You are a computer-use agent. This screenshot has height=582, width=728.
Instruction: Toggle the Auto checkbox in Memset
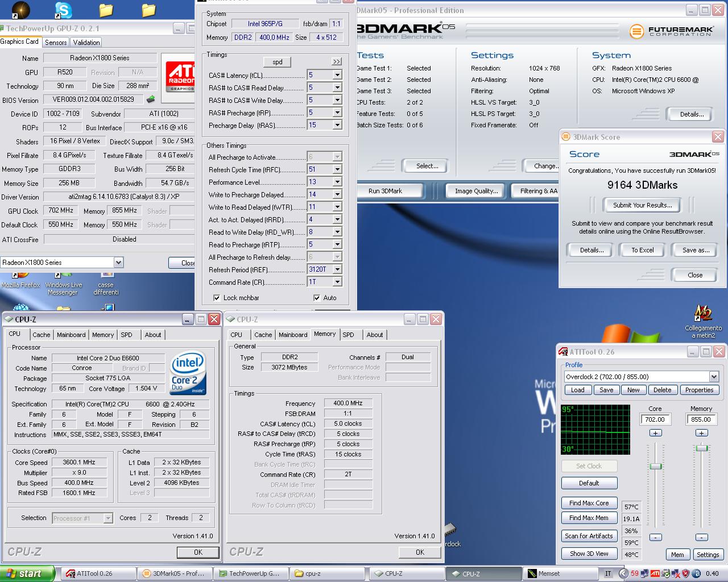coord(317,298)
